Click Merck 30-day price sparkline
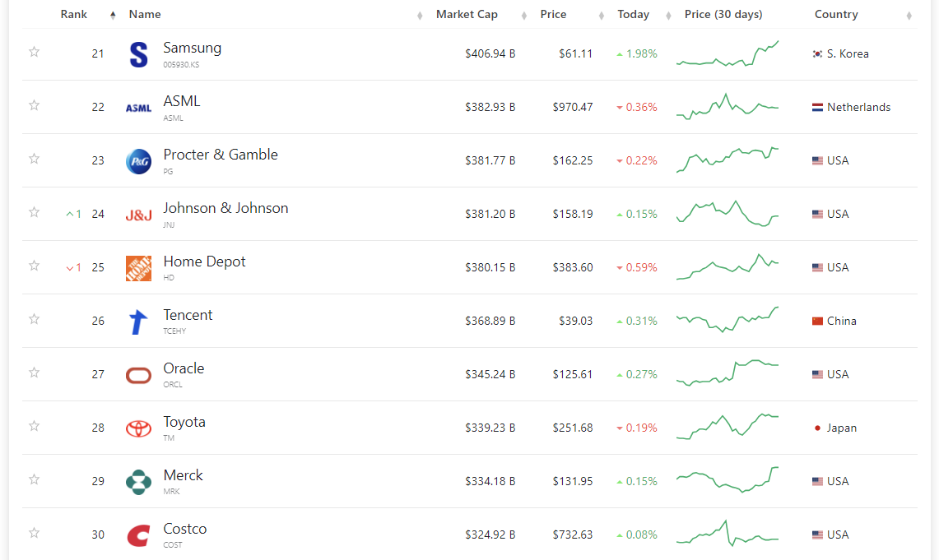The width and height of the screenshot is (939, 560). [727, 480]
